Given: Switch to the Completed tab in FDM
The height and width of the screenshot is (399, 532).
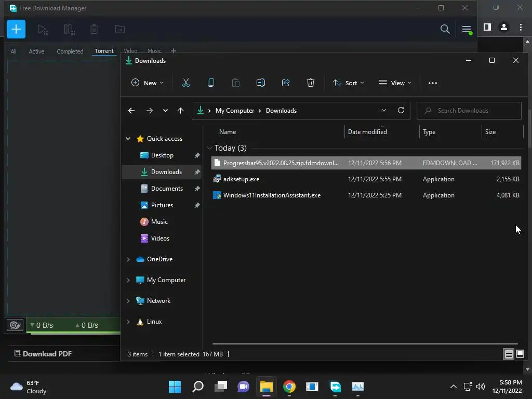Looking at the screenshot, I should click(x=70, y=51).
